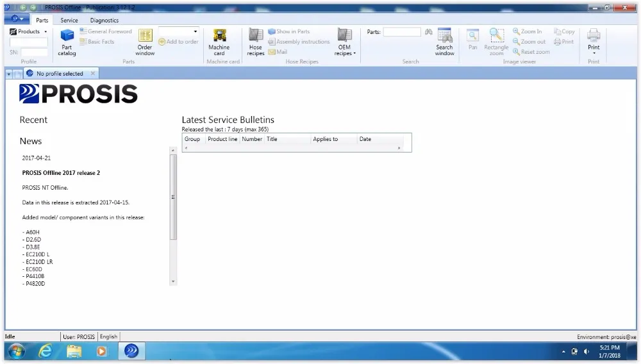Click the News scroll up arrow

[x=173, y=151]
